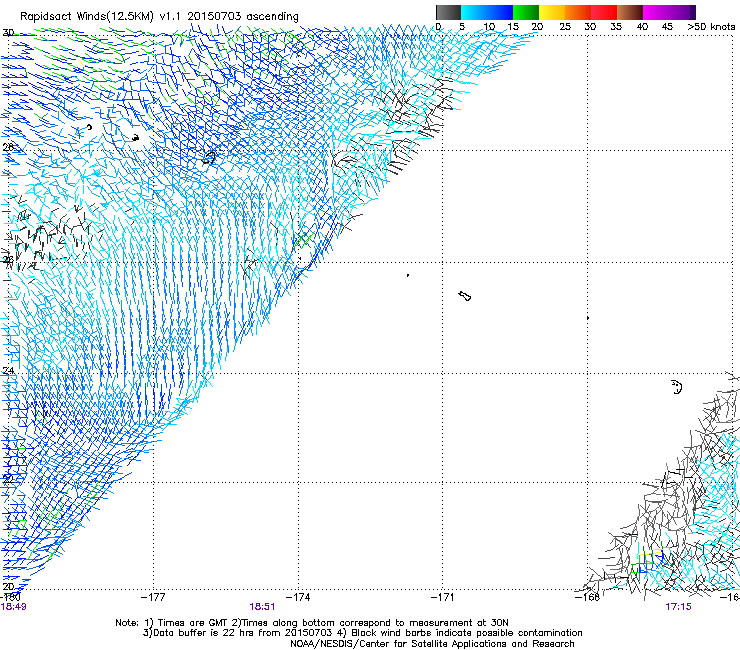The width and height of the screenshot is (740, 650).
Task: Click the longitude label '-177'
Action: point(153,597)
